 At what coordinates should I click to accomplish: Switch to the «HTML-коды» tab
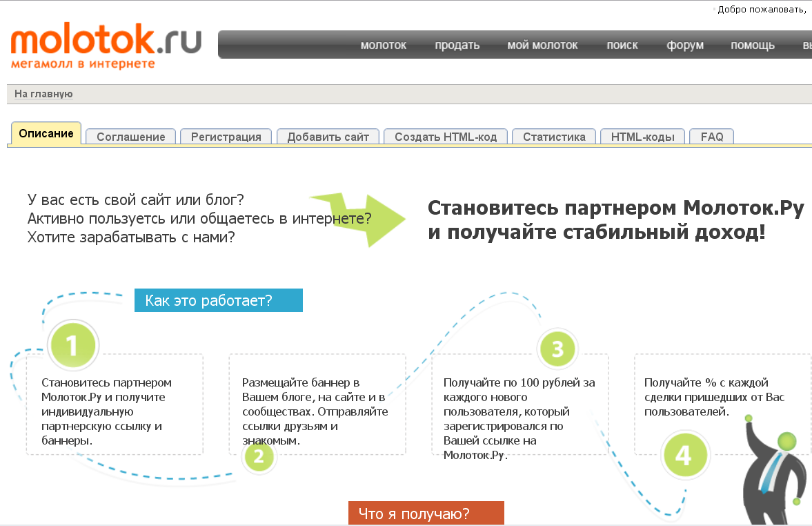point(643,137)
